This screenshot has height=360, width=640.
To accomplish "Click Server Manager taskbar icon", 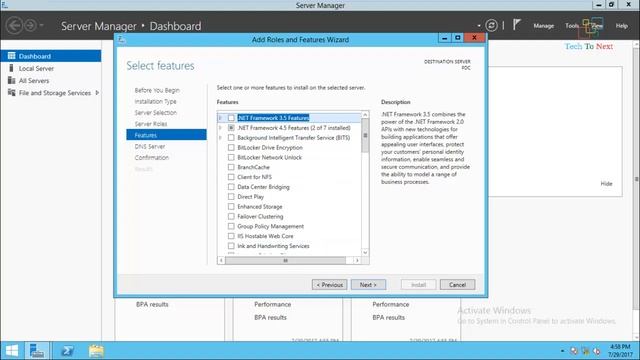I will (x=37, y=351).
